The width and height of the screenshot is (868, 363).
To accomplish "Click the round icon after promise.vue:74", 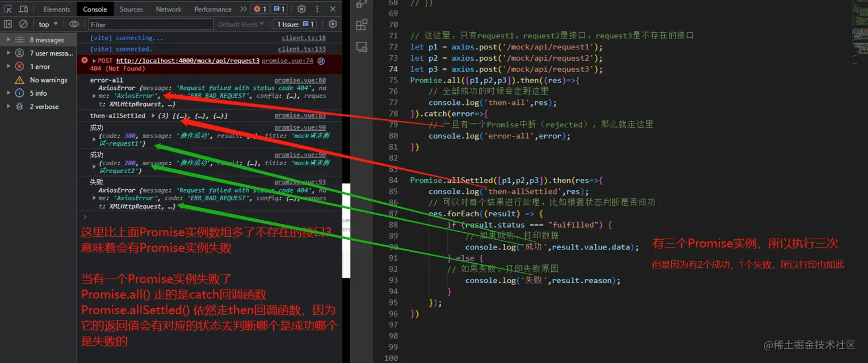I will pos(321,61).
